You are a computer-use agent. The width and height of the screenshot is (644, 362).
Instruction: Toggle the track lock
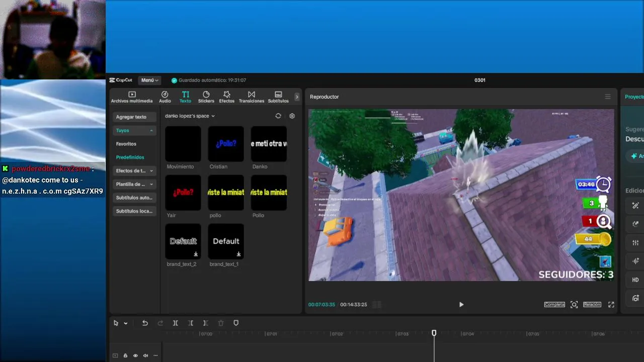[125, 355]
